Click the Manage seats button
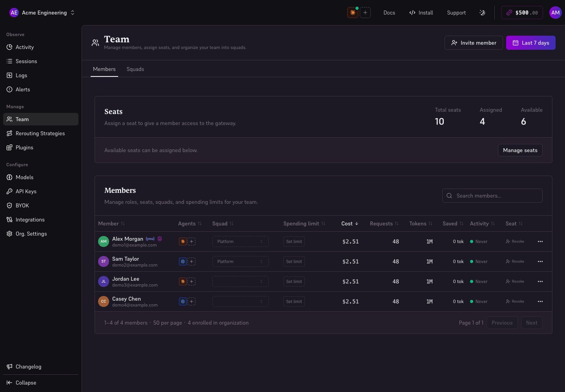The image size is (565, 392). 520,150
